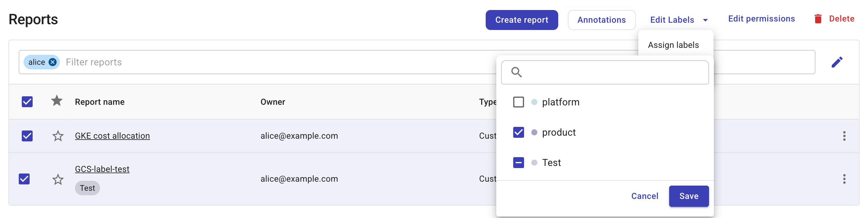Uncheck the product label checkbox

pos(518,132)
